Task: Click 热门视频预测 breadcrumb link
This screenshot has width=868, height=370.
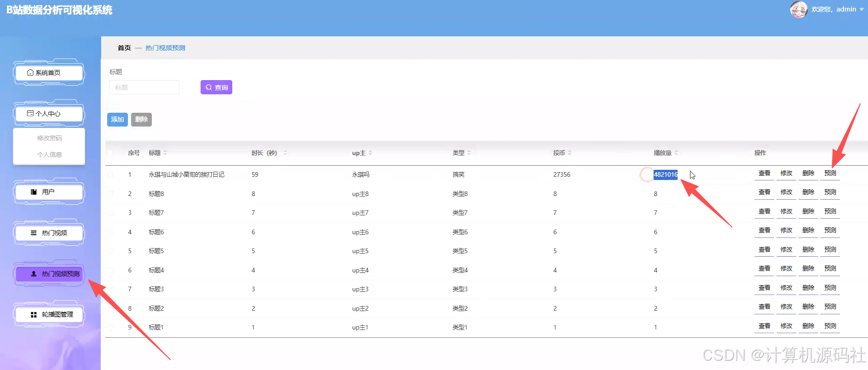Action: (165, 48)
